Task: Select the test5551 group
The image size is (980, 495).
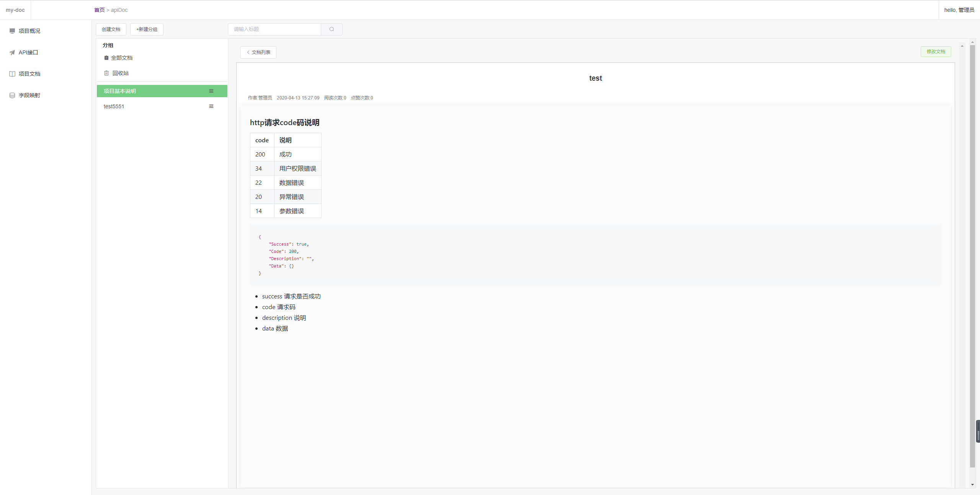Action: pyautogui.click(x=162, y=106)
